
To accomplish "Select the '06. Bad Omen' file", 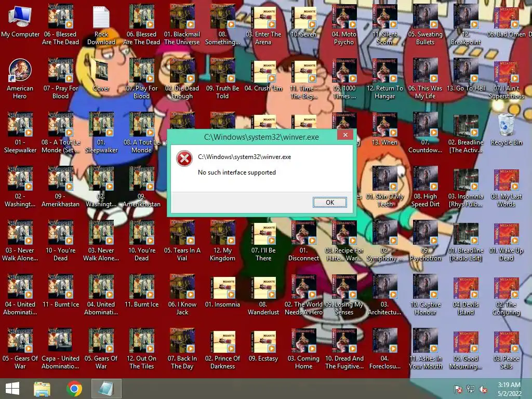I will point(506,22).
